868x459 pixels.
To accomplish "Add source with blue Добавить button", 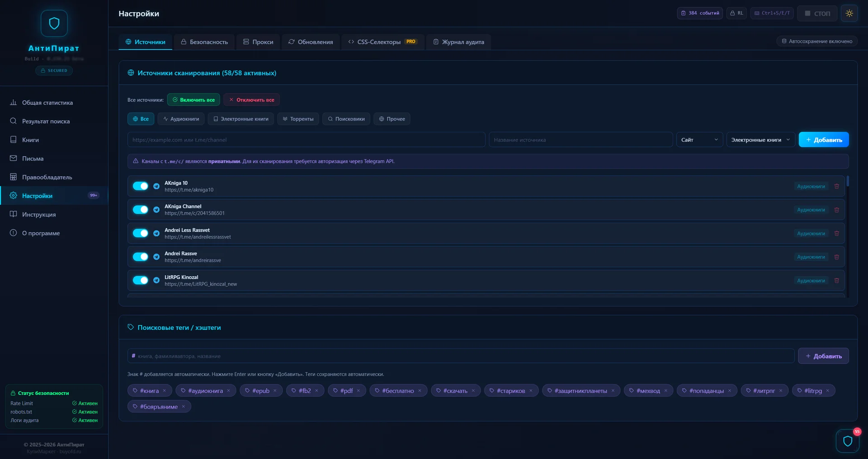I will (824, 140).
